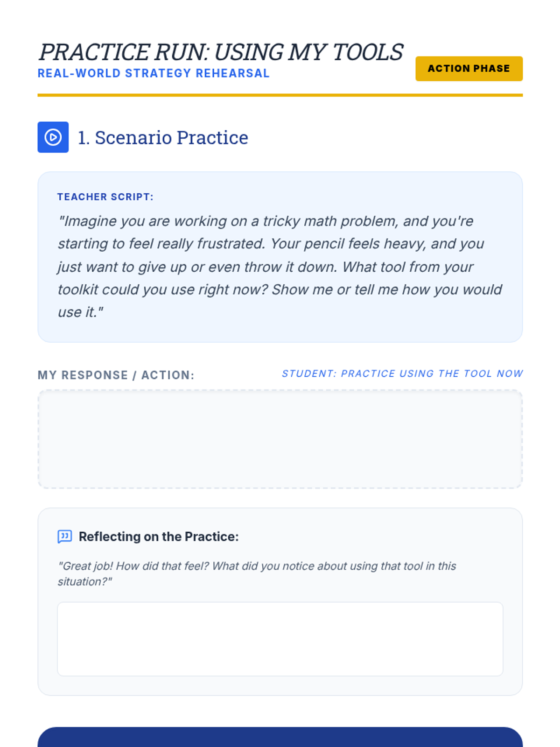Select the '1. Scenario Practice' heading
Viewport: 560px width, 747px height.
click(163, 138)
